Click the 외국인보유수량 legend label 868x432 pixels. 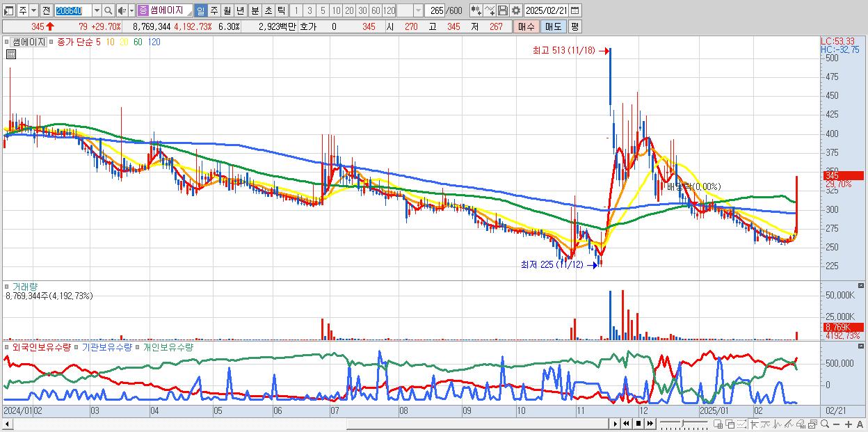coord(42,346)
